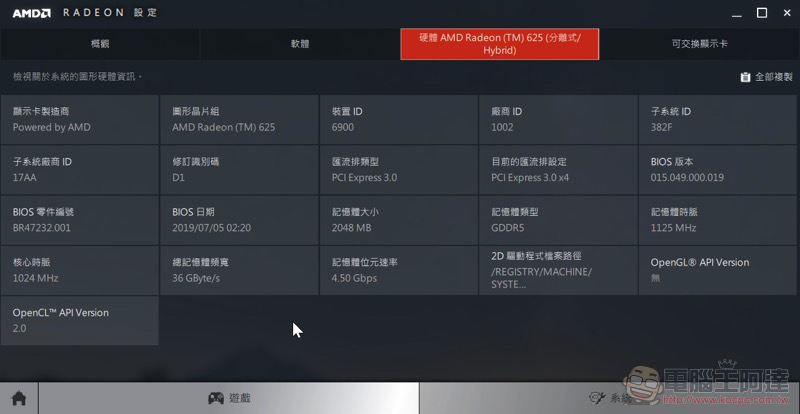Viewport: 800px width, 414px height.
Task: Switch to the 概觀 overview tab
Action: (100, 44)
